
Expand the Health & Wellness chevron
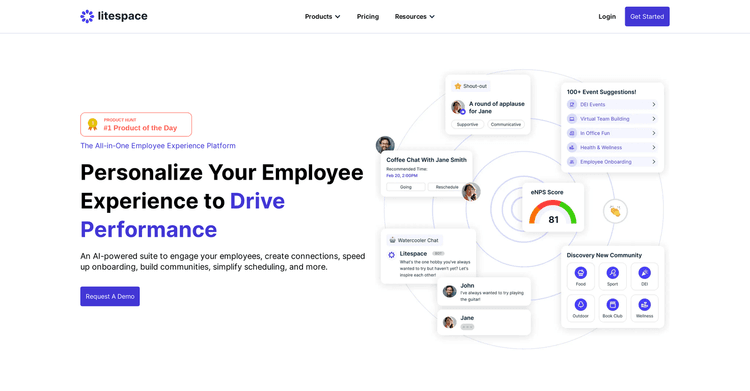click(x=653, y=147)
